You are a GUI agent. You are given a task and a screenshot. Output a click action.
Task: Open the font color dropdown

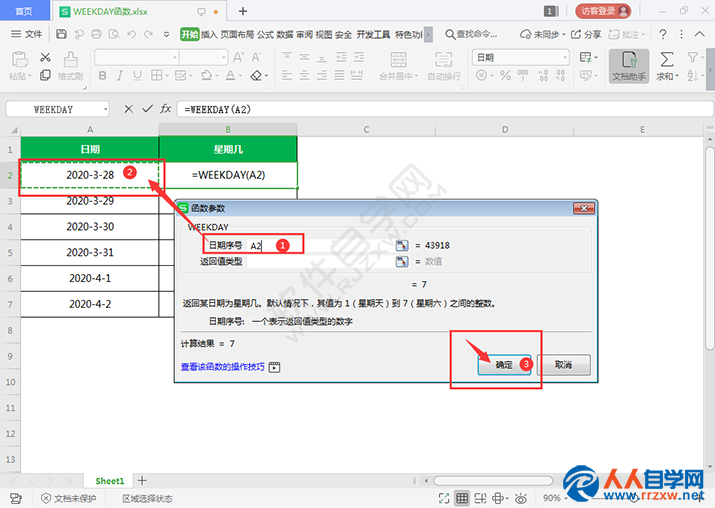tap(240, 76)
